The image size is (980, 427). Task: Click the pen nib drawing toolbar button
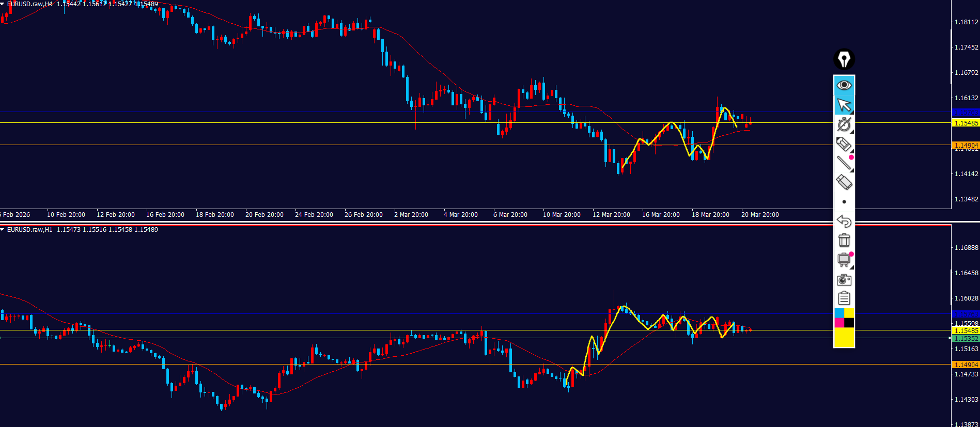[x=844, y=59]
